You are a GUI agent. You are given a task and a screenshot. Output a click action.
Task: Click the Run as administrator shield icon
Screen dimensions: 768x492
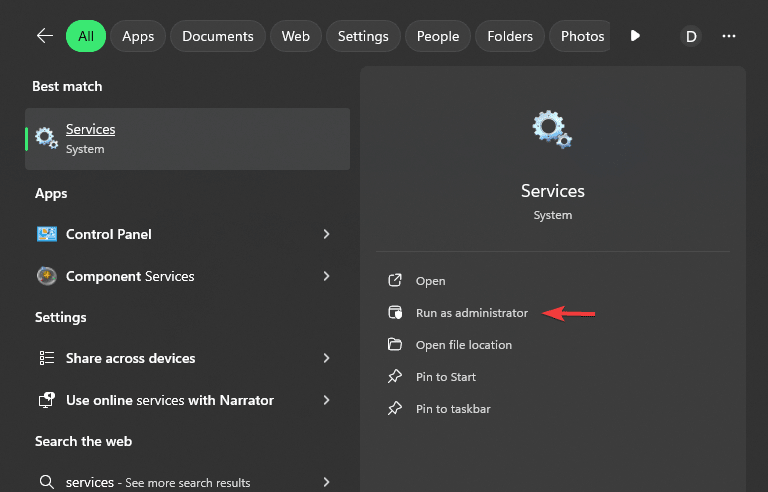pyautogui.click(x=395, y=312)
